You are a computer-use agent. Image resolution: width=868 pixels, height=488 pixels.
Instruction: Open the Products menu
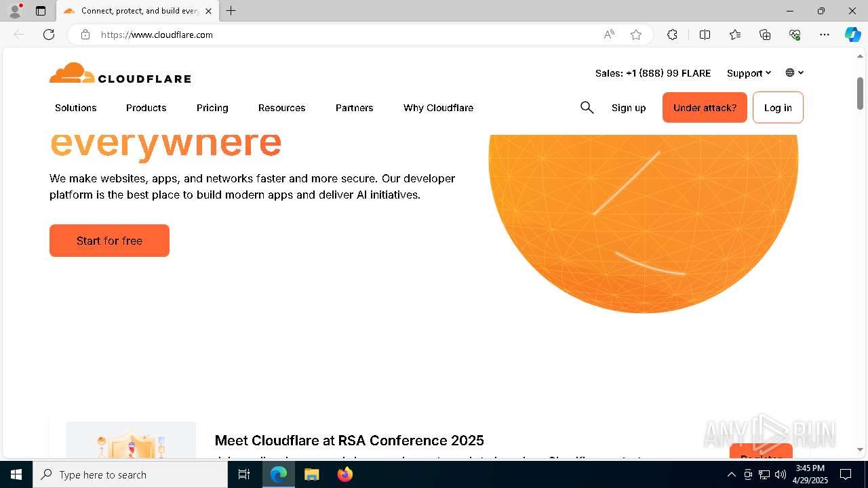[146, 108]
